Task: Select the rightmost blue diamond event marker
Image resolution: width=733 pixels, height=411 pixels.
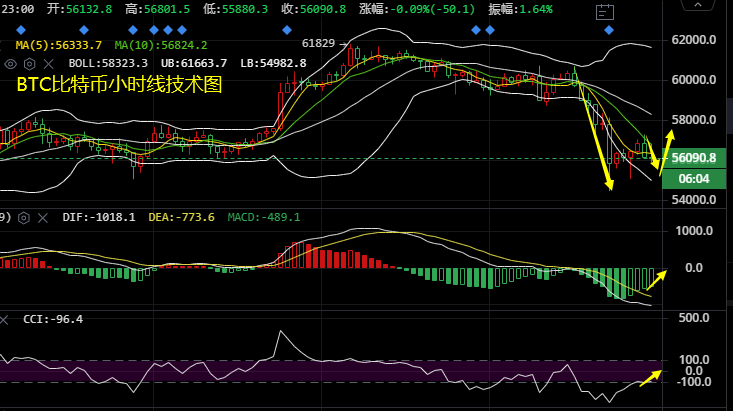Action: [610, 29]
